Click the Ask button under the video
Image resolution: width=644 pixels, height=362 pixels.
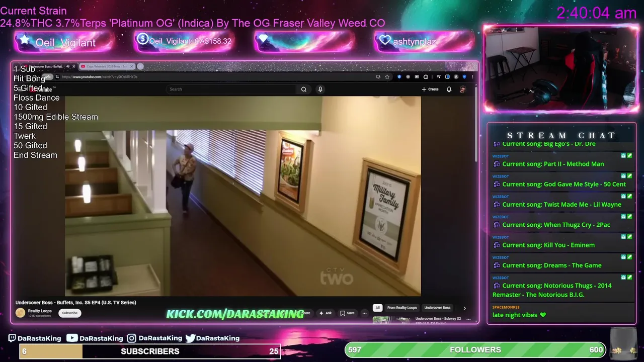pyautogui.click(x=325, y=313)
